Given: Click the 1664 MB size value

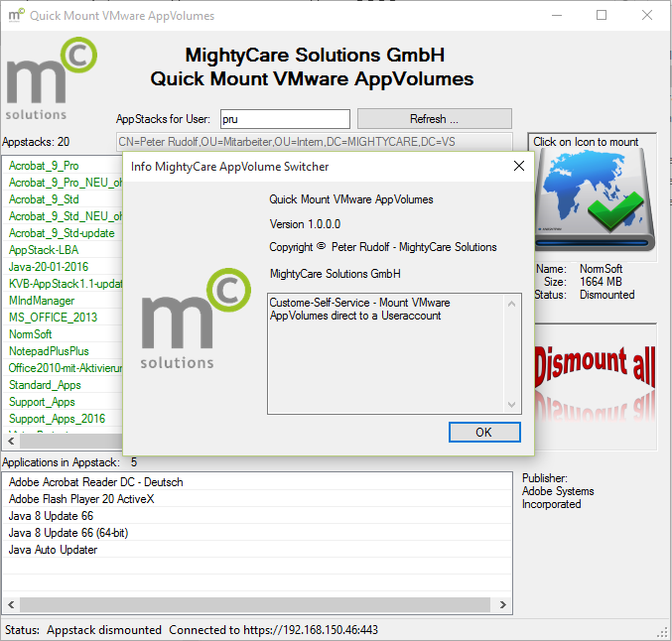Looking at the screenshot, I should click(x=601, y=282).
